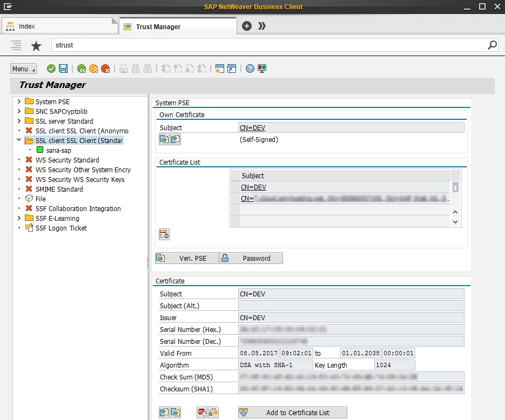Viewport: 505px width, 420px height.
Task: Click the New Session window icon
Action: [220, 69]
